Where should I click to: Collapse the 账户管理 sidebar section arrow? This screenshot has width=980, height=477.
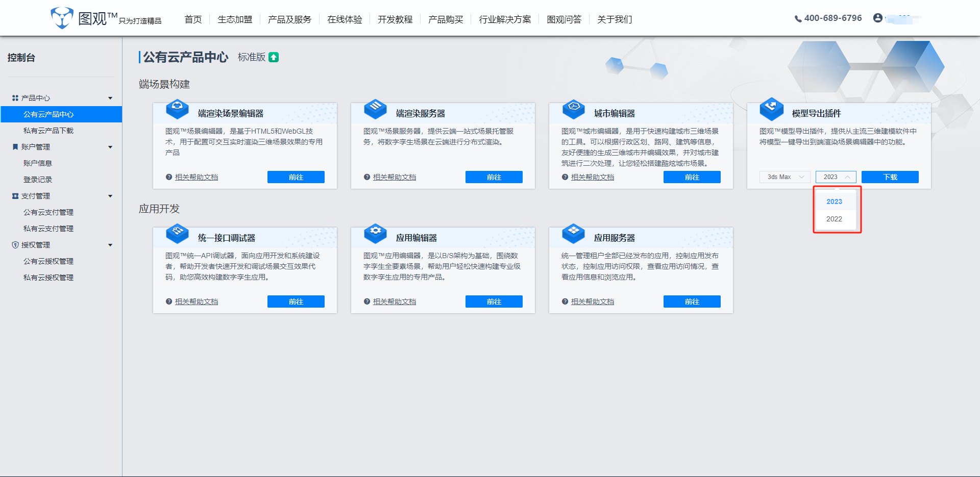[110, 147]
